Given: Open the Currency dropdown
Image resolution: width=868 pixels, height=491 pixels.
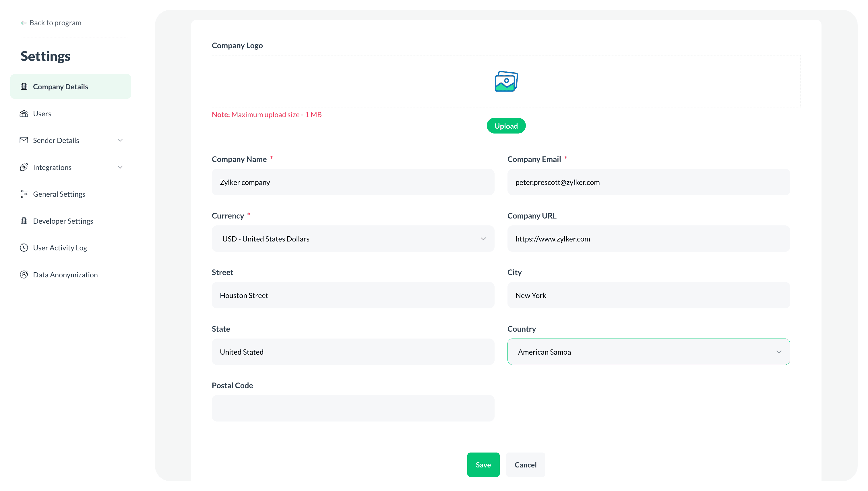Looking at the screenshot, I should pos(483,238).
